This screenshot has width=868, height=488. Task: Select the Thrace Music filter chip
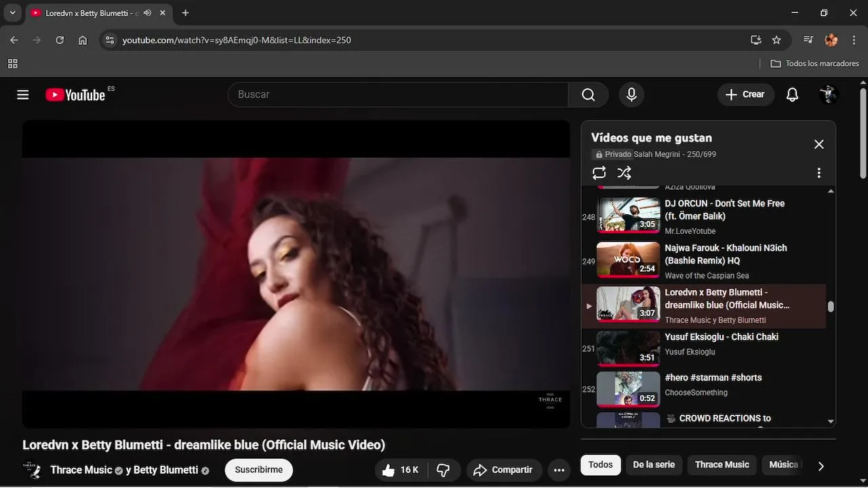(722, 465)
